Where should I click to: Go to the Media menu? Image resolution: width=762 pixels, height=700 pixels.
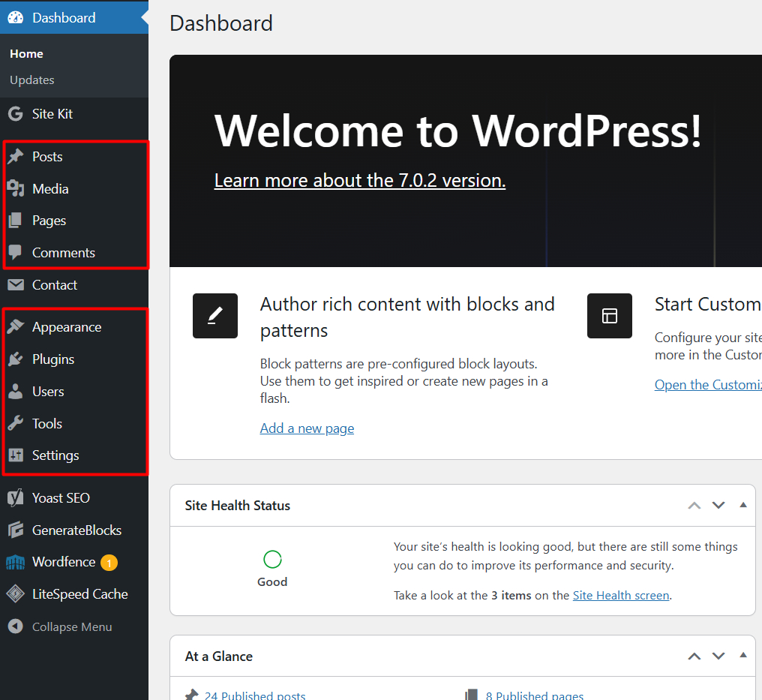point(73,188)
